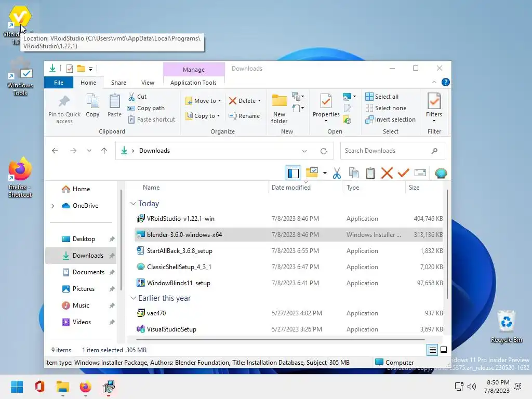Open Documents in the navigation pane
This screenshot has height=399, width=532.
[x=88, y=272]
